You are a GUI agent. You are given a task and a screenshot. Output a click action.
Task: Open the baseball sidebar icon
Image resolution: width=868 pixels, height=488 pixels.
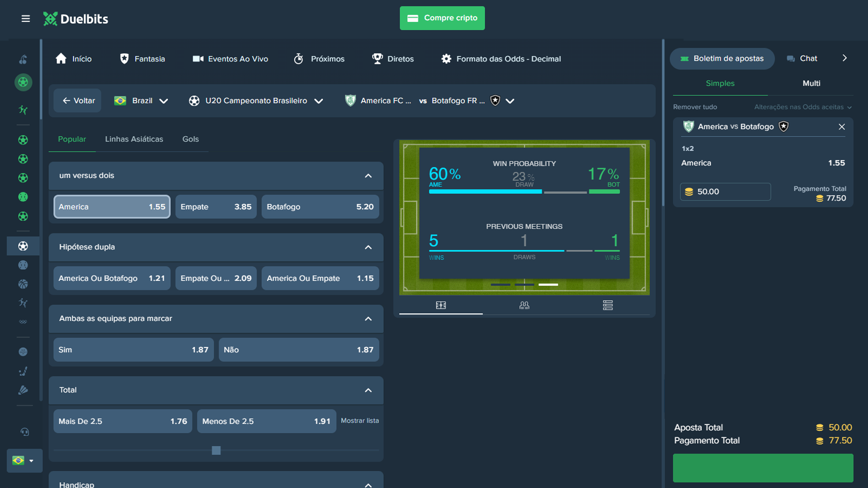23,265
